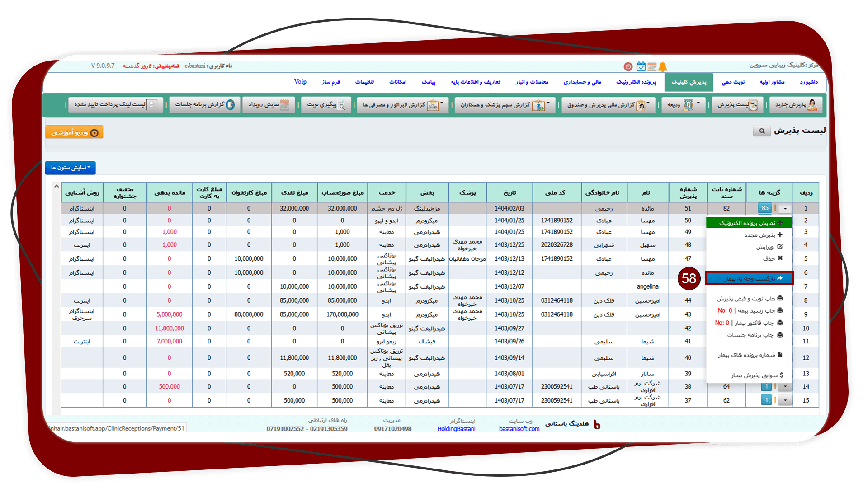Open the event calendar icon in header
The image size is (868, 488).
pos(652,67)
